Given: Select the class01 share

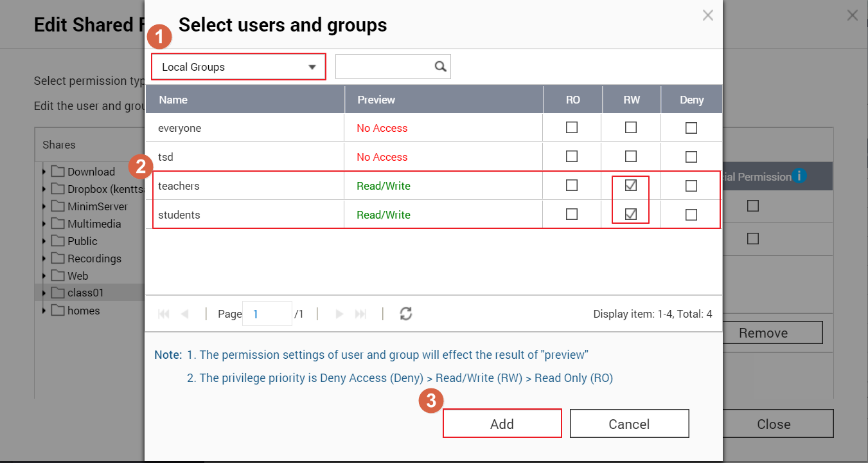Looking at the screenshot, I should pos(85,293).
